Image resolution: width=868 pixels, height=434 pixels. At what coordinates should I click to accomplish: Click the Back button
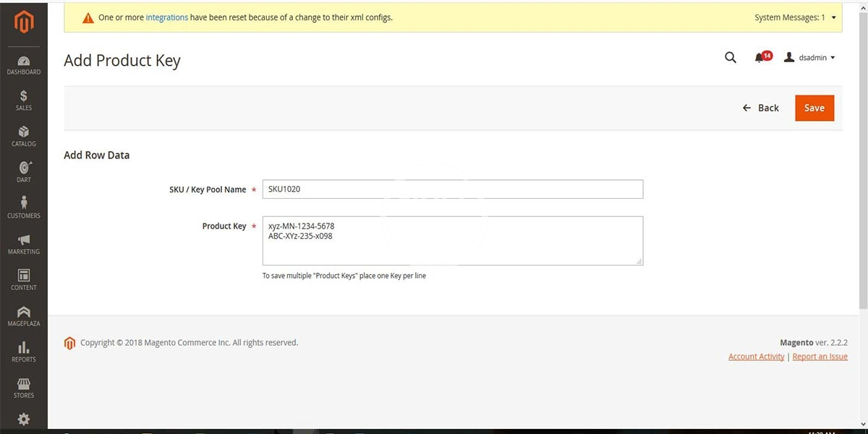click(x=761, y=108)
